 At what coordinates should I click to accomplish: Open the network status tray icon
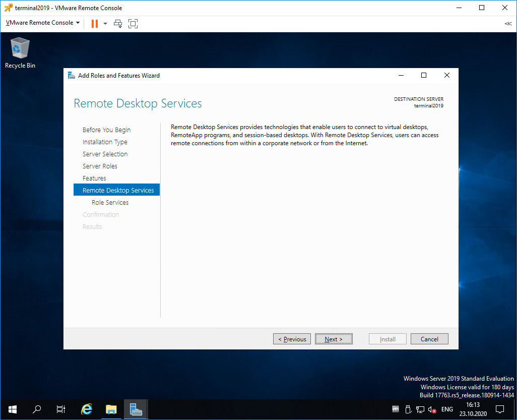tap(420, 409)
